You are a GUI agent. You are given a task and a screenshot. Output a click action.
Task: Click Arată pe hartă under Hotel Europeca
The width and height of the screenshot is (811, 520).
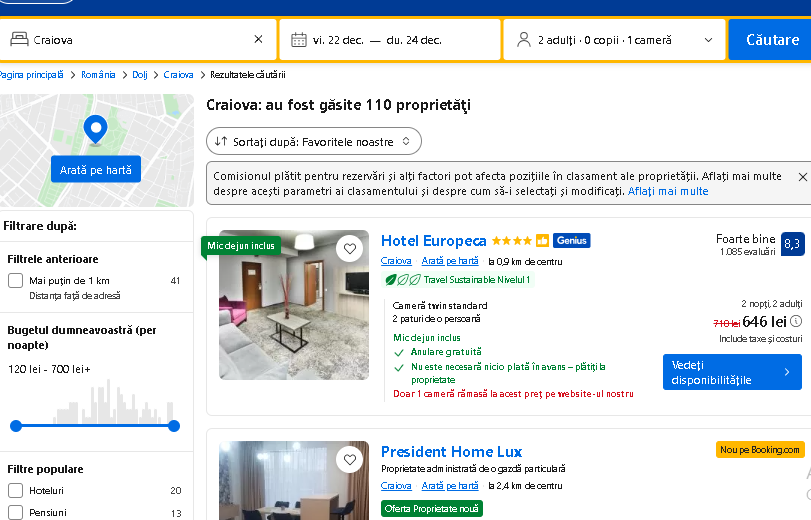(450, 261)
